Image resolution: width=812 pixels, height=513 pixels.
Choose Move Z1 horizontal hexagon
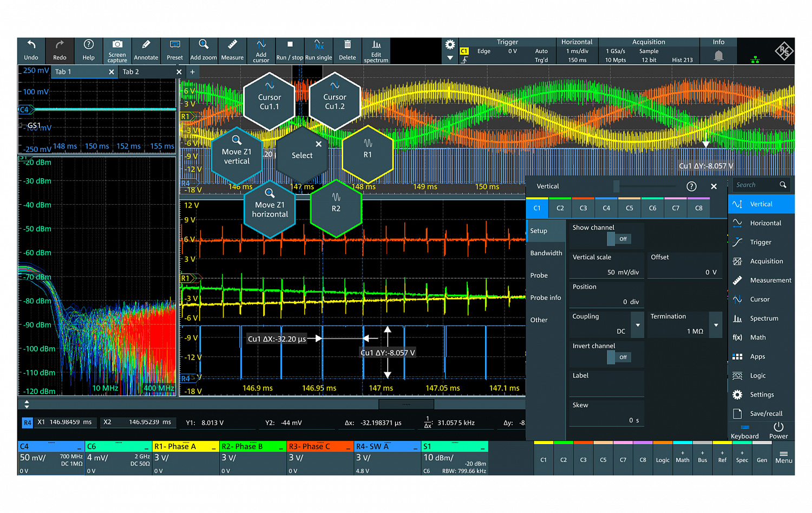point(270,209)
